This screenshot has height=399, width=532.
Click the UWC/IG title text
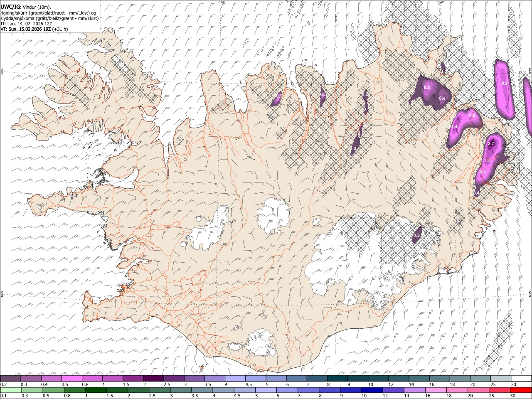pos(10,6)
